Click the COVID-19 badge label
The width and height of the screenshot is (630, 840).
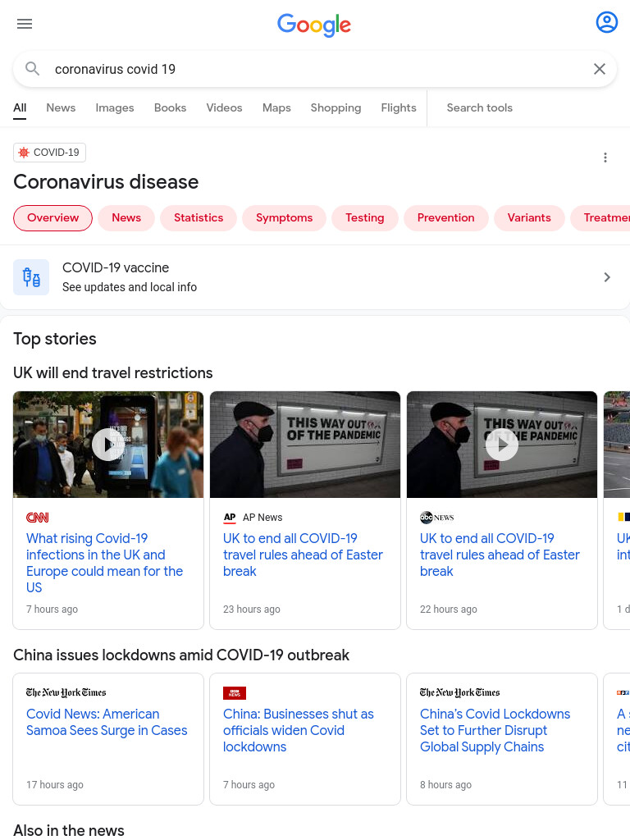point(50,153)
